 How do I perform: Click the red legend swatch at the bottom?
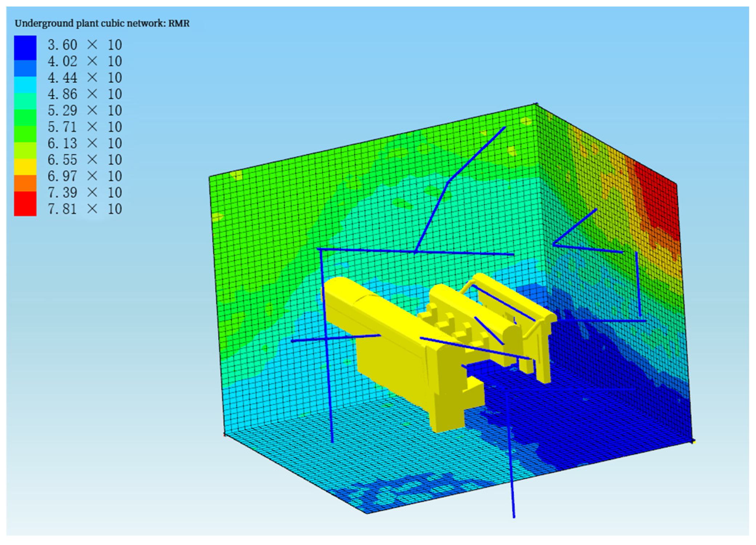(25, 203)
